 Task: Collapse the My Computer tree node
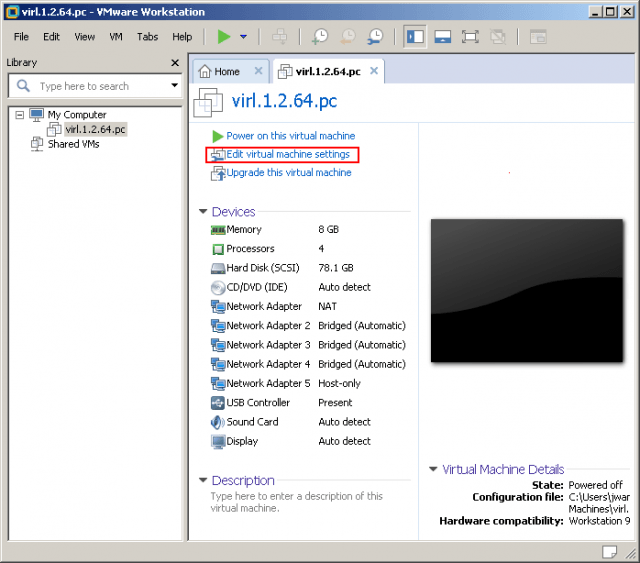pos(20,115)
